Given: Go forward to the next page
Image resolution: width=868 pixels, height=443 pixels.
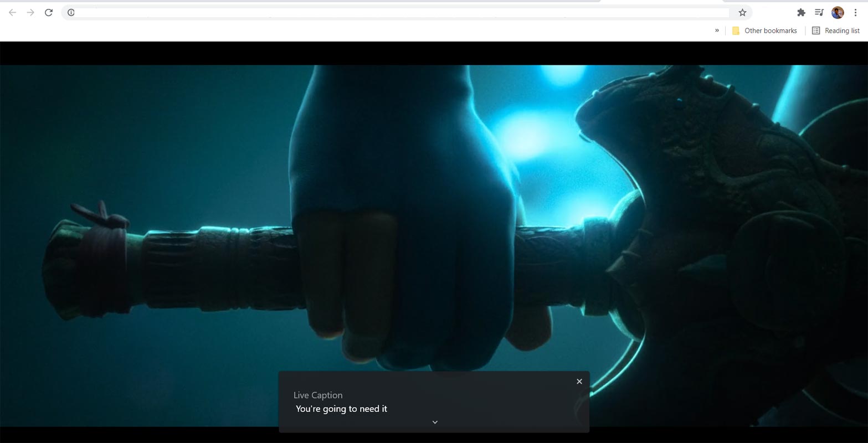Looking at the screenshot, I should point(30,13).
